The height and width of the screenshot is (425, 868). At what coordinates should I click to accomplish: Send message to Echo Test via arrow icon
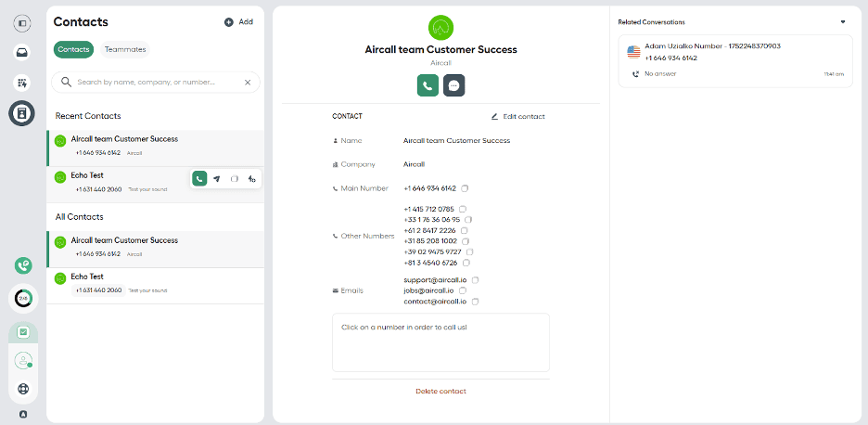216,178
